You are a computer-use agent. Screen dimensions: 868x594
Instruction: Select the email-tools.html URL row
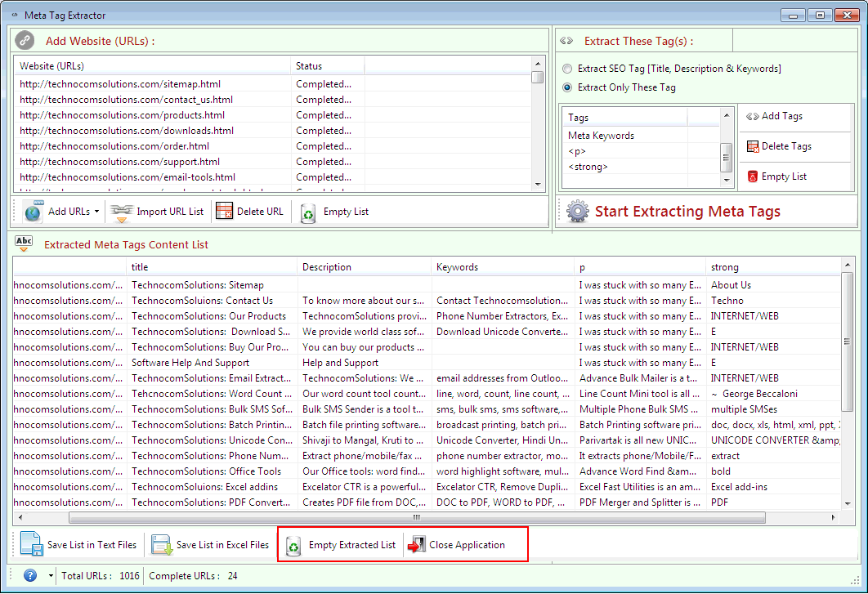(x=272, y=177)
